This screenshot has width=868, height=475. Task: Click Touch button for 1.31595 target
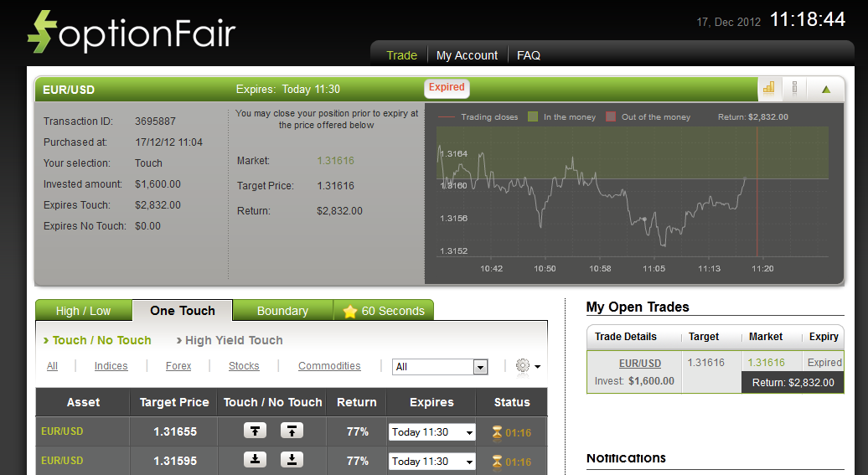pos(256,460)
